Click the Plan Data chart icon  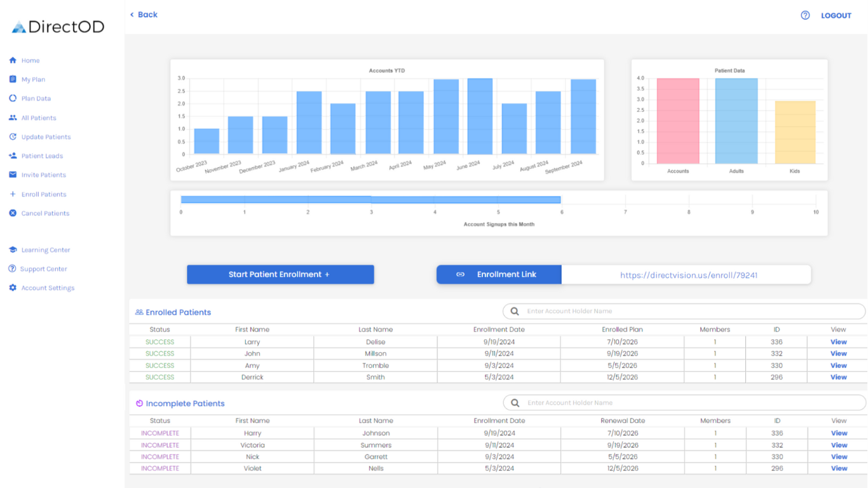[x=13, y=98]
